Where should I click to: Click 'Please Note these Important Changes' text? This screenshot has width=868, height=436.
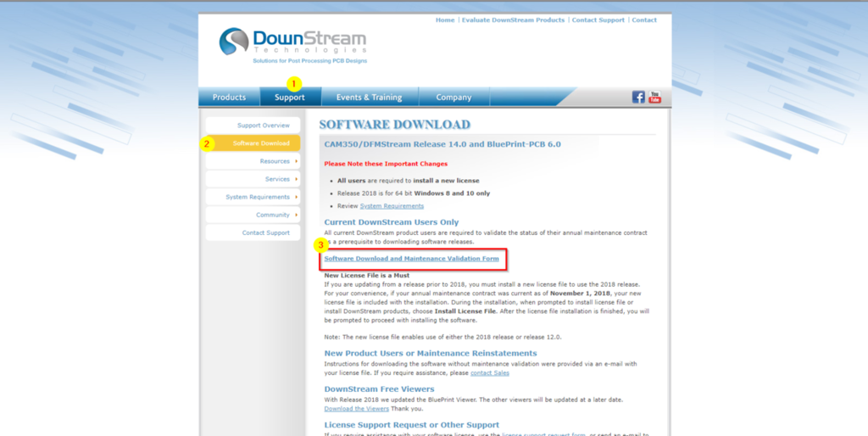386,164
